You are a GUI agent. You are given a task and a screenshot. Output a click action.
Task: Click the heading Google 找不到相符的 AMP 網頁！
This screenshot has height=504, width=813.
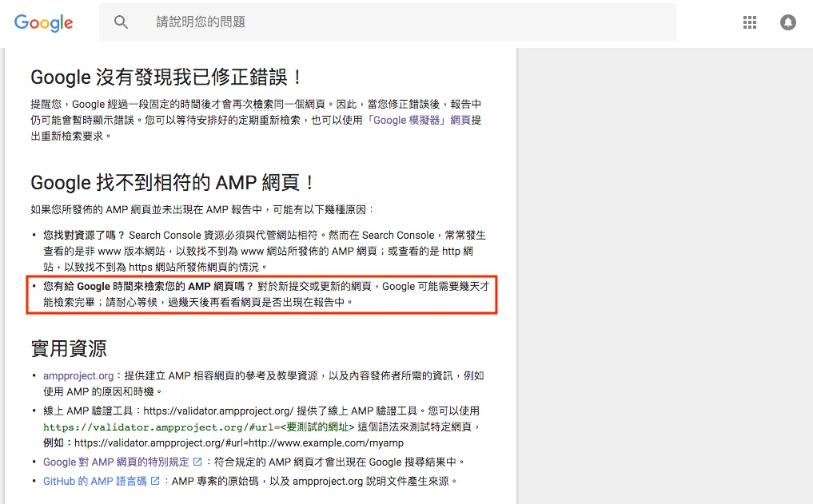click(x=173, y=182)
